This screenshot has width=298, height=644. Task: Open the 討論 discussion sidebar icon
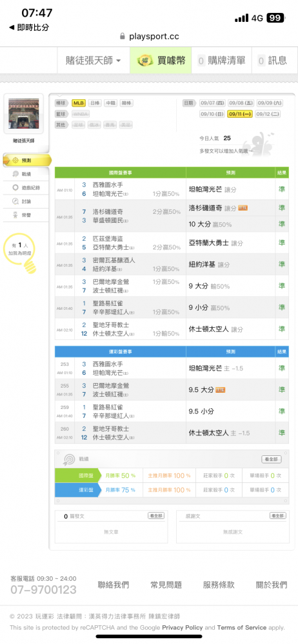[x=15, y=201]
